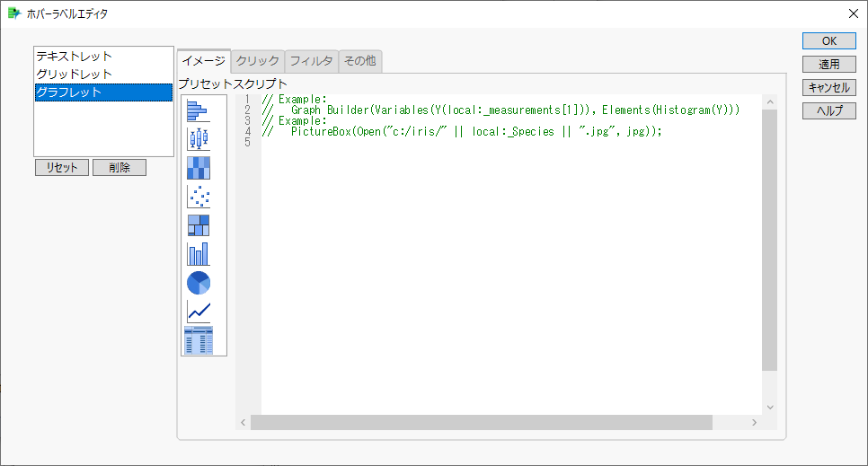Click the ホバーラベルエディタ title bar app icon
Viewport: 868px width, 466px height.
14,13
